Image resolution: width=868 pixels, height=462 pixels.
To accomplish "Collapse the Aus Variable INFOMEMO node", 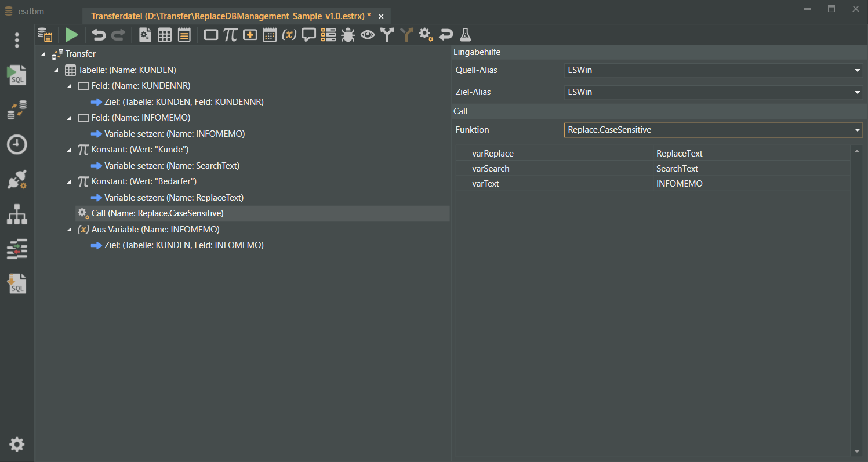I will pos(70,230).
